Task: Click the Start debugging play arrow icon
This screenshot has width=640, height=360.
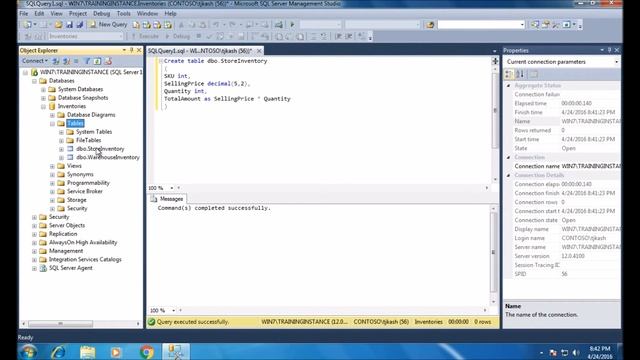Action: 292,25
